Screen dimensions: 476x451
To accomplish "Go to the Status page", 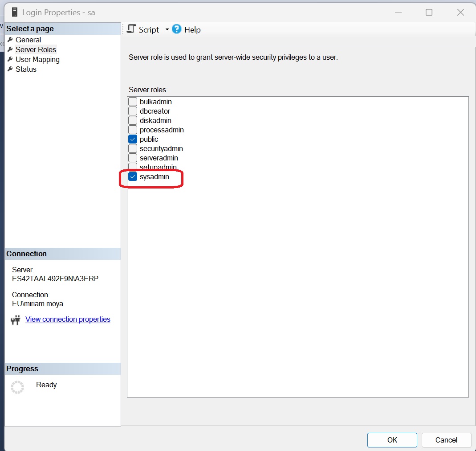I will 26,69.
